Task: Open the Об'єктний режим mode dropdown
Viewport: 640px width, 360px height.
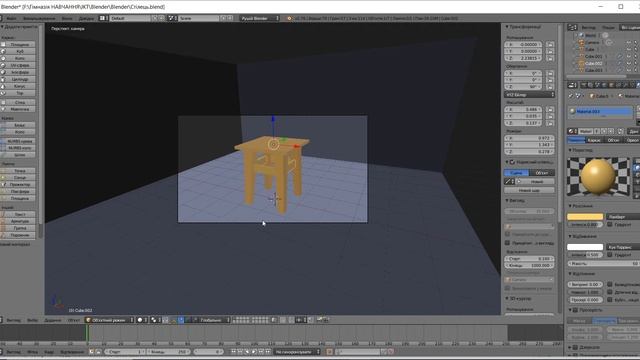Action: 109,320
